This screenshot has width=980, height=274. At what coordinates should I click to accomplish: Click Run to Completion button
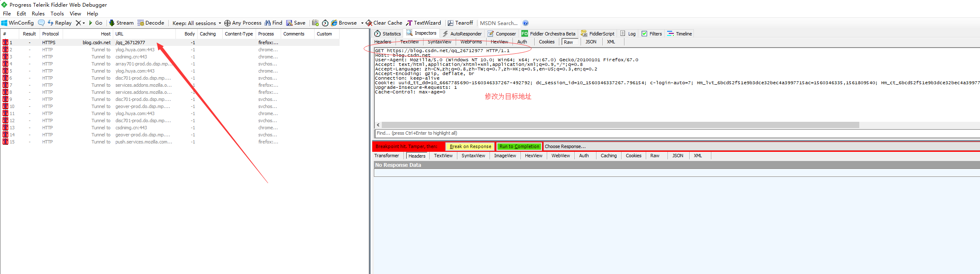point(519,146)
